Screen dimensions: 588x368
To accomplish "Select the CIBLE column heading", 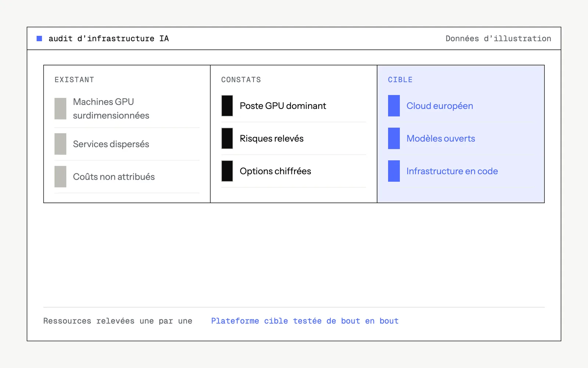I will tap(400, 79).
